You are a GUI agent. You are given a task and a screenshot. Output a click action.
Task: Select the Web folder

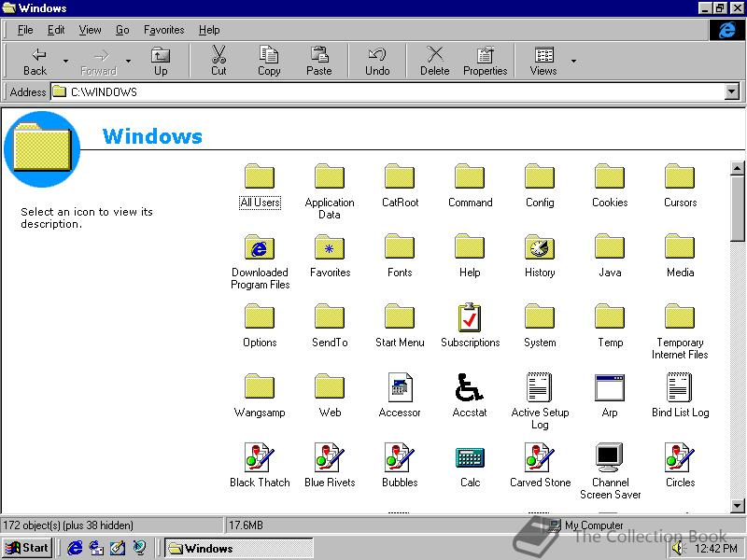click(330, 396)
